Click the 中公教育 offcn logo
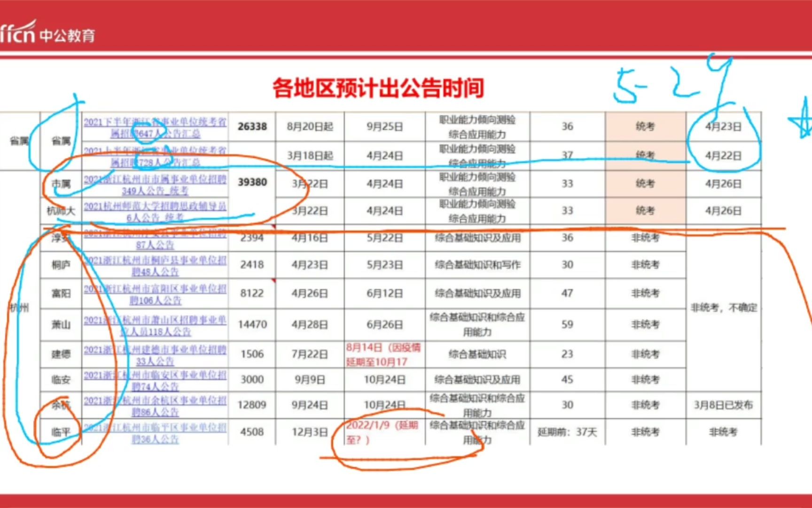This screenshot has width=812, height=508. click(x=47, y=32)
